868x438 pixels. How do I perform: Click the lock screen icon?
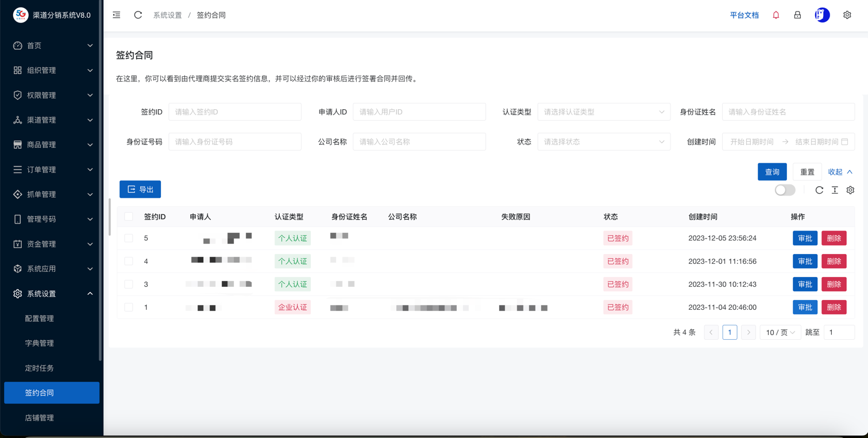(797, 16)
